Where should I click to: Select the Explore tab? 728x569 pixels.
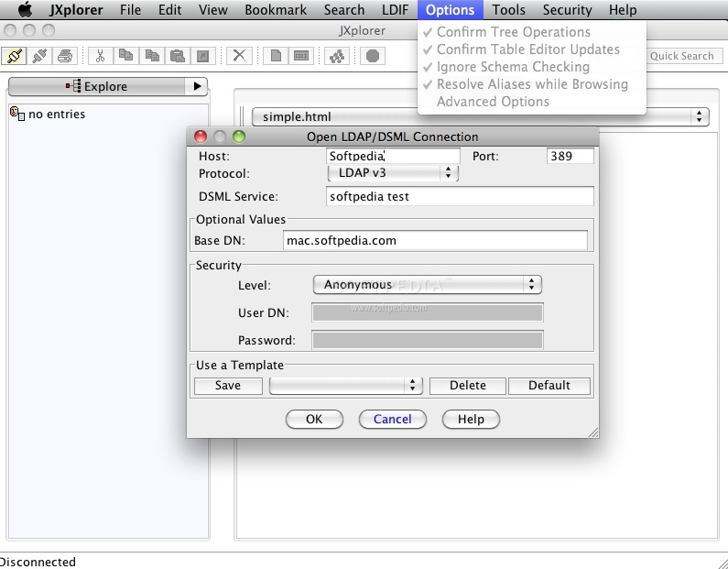tap(96, 86)
